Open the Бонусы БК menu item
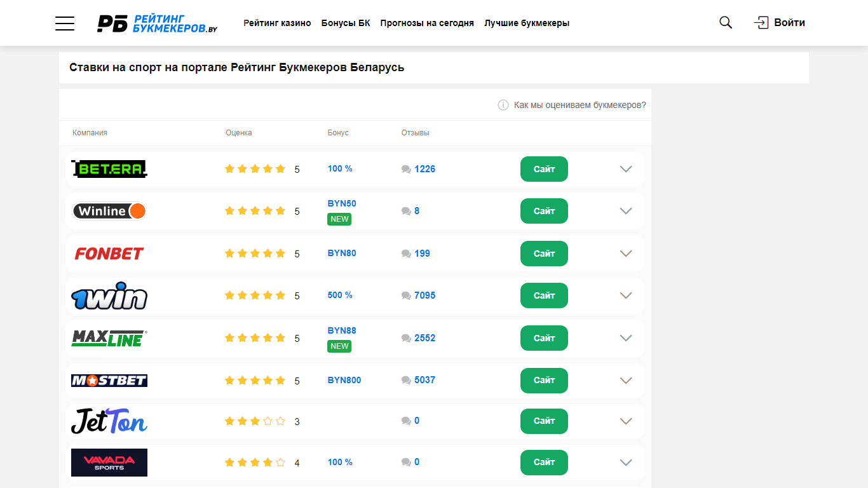This screenshot has width=868, height=488. 346,23
